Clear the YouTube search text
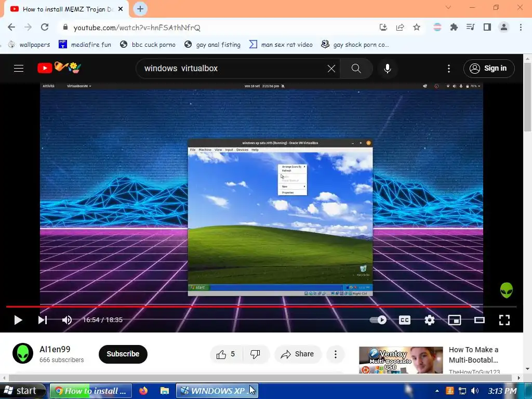This screenshot has height=399, width=532. coord(331,69)
